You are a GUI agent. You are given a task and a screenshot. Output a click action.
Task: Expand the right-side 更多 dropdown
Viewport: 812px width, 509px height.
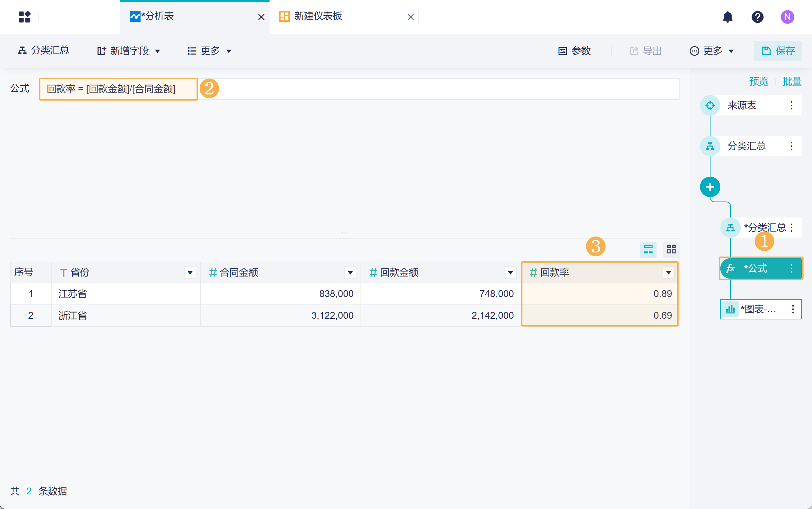712,51
